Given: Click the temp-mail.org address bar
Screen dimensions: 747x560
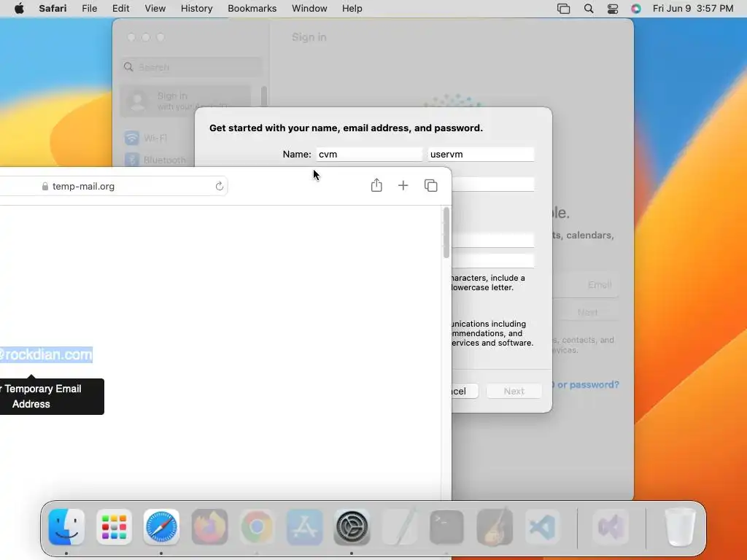Looking at the screenshot, I should tap(113, 186).
